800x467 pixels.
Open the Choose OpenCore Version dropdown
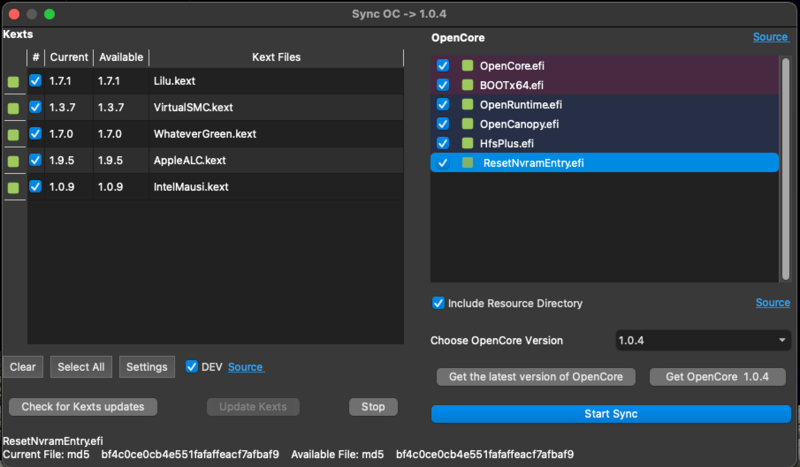pos(703,341)
